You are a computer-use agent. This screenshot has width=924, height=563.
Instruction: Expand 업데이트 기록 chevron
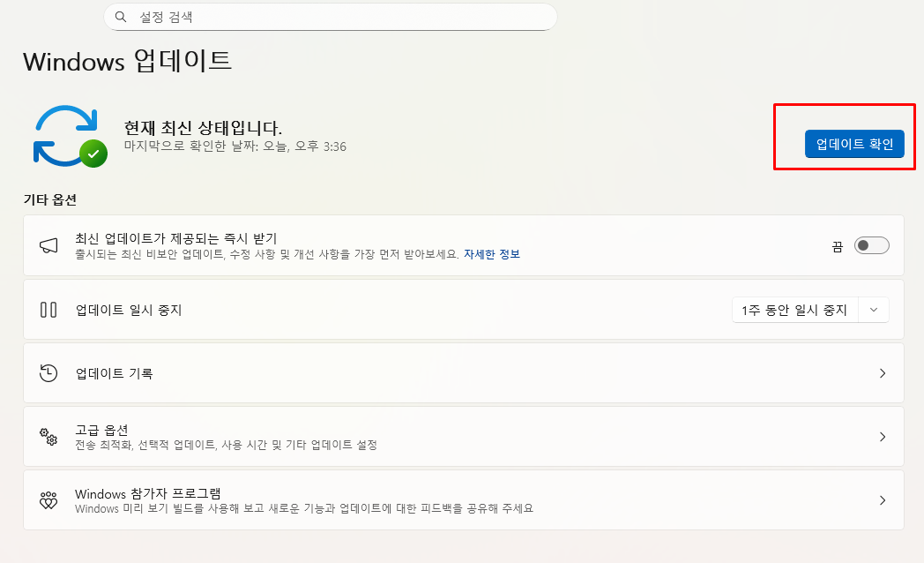pos(883,373)
